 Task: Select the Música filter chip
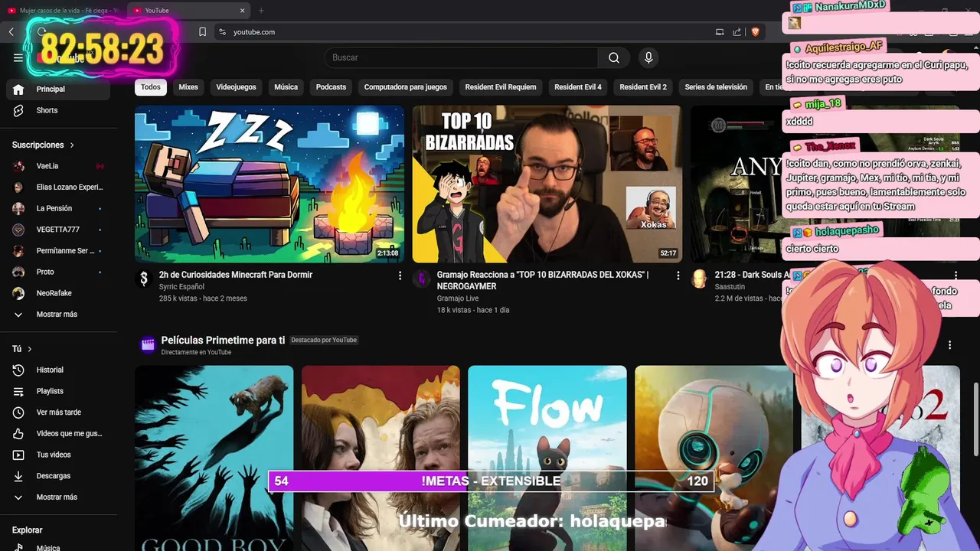286,87
